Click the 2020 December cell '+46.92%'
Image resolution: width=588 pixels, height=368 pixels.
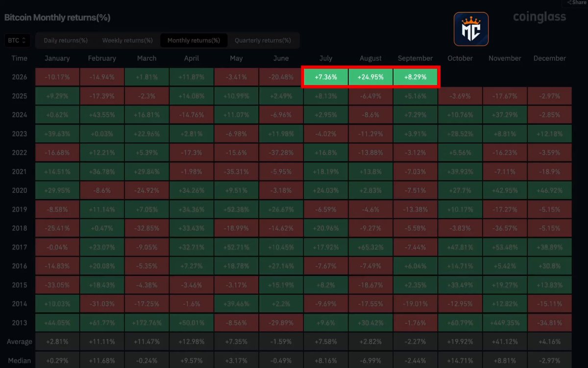(550, 189)
